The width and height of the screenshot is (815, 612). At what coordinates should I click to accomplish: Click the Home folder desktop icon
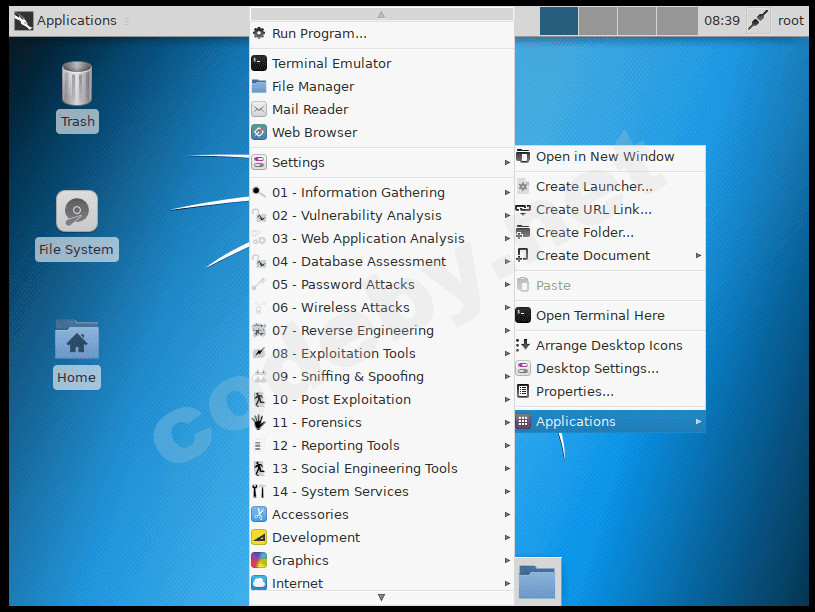[x=77, y=340]
